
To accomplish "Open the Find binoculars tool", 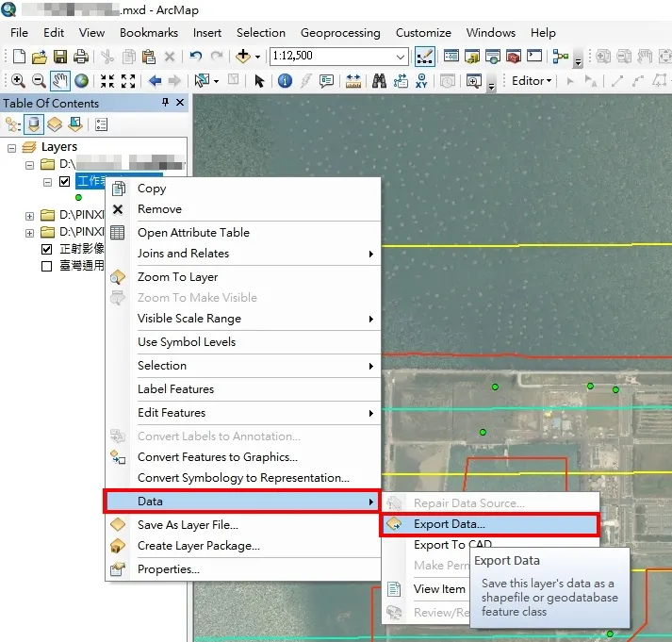I will click(x=380, y=81).
